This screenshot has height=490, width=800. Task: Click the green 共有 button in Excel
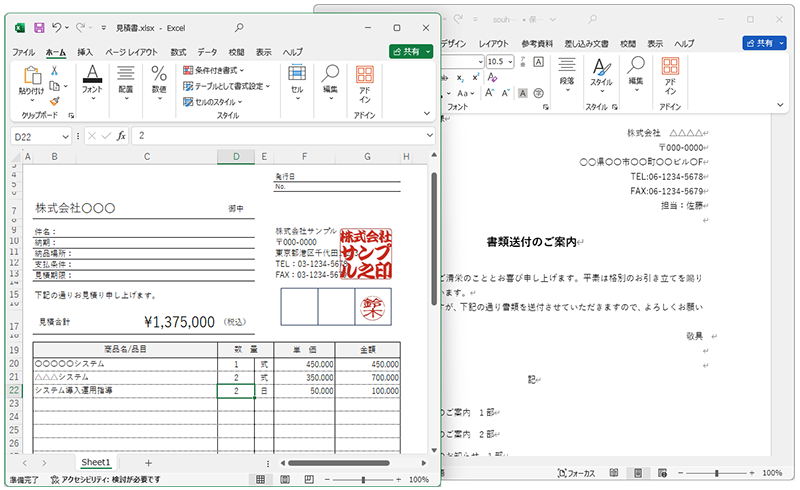click(410, 51)
